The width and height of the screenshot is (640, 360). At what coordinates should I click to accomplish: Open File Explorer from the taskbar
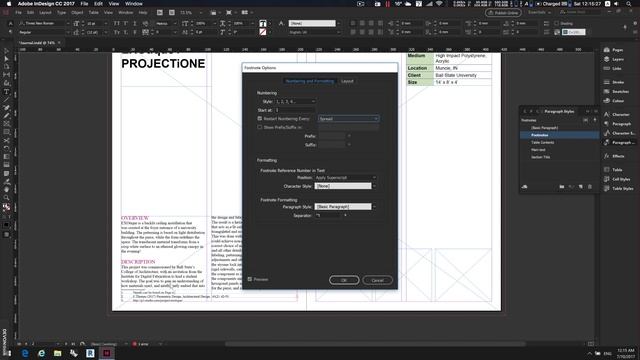pyautogui.click(x=58, y=353)
